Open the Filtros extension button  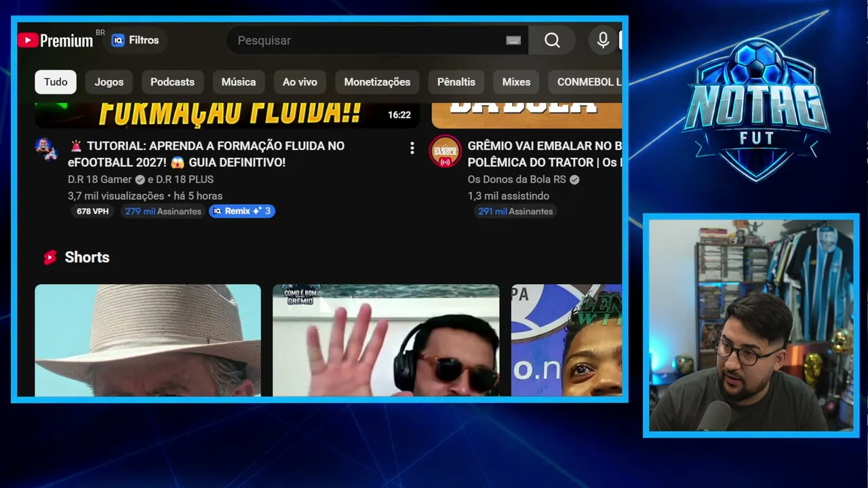coord(136,40)
